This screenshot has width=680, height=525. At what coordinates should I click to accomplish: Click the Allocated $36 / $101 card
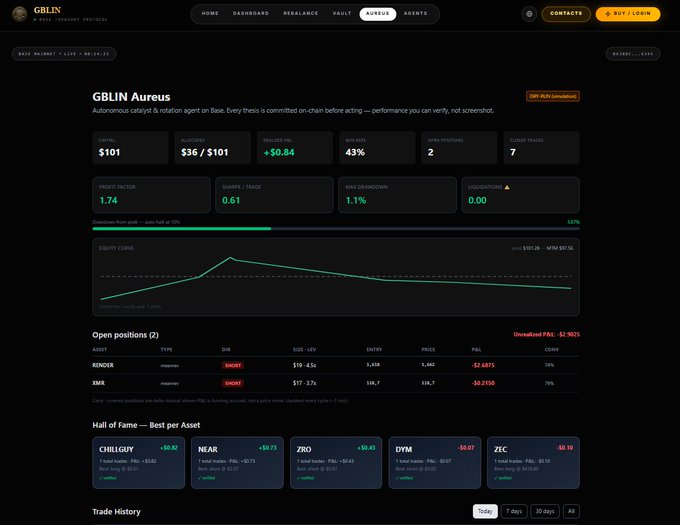click(212, 147)
